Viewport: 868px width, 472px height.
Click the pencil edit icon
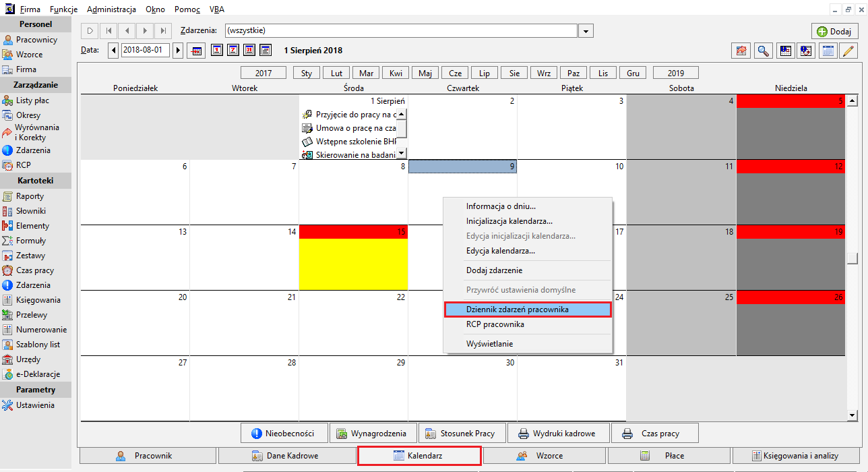pos(847,50)
